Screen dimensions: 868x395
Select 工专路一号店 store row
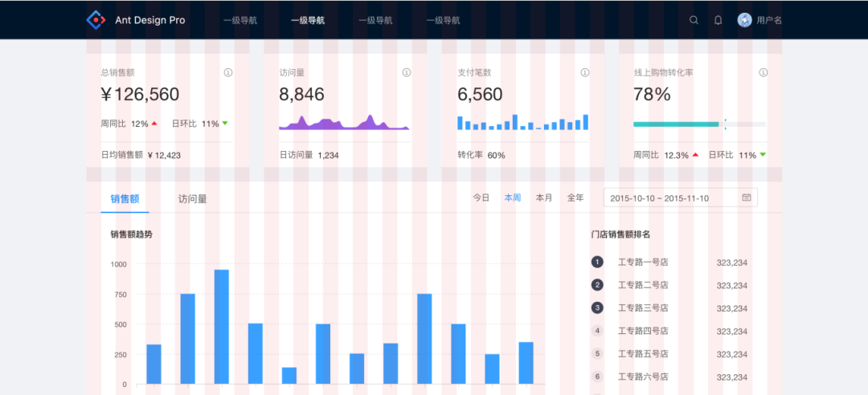coord(669,263)
